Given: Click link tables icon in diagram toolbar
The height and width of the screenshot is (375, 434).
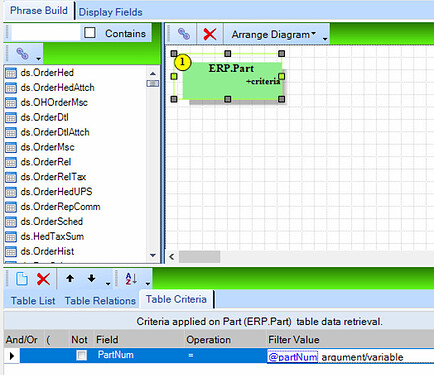Looking at the screenshot, I should 183,34.
